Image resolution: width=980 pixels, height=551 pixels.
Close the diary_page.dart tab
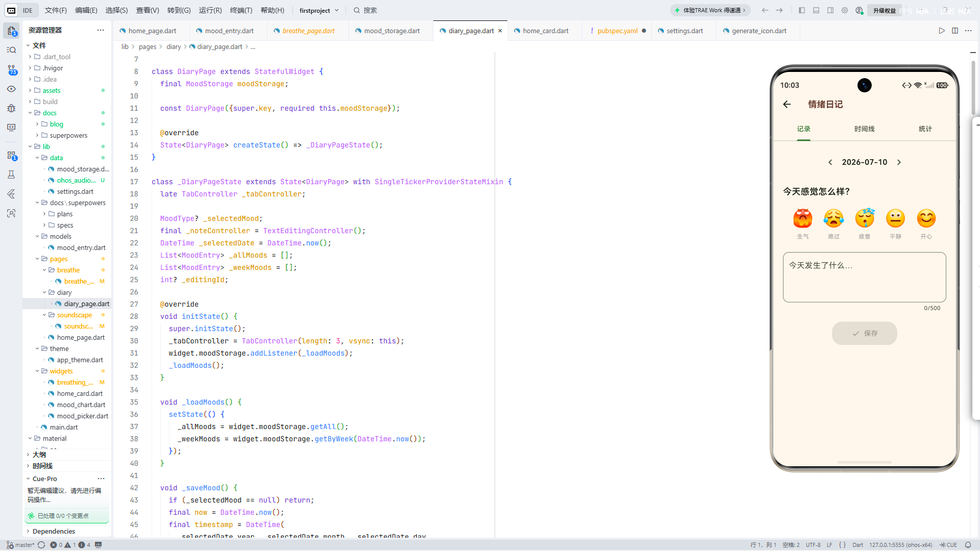pos(500,31)
